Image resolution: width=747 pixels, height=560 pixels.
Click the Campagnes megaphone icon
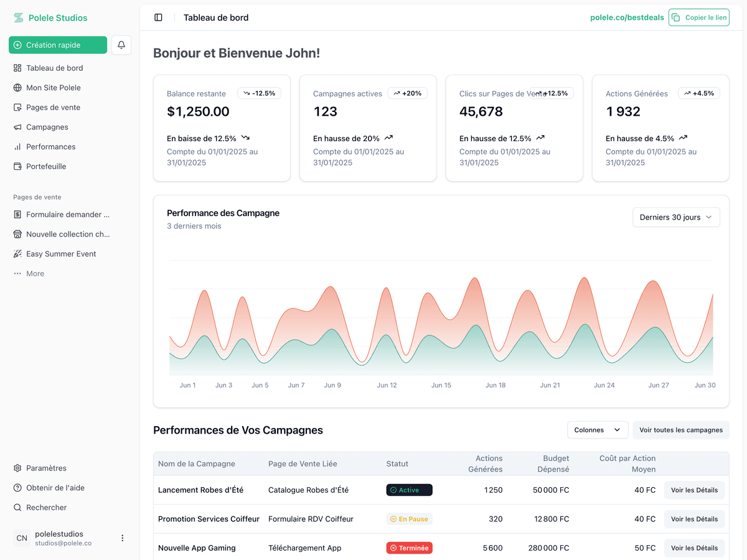point(17,127)
